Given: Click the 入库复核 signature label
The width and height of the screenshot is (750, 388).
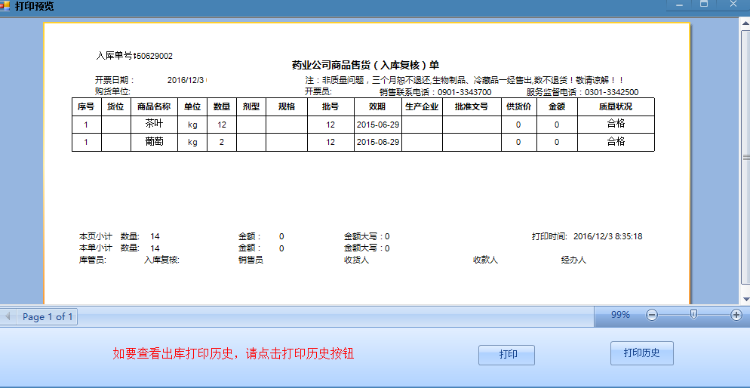Looking at the screenshot, I should click(x=162, y=260).
